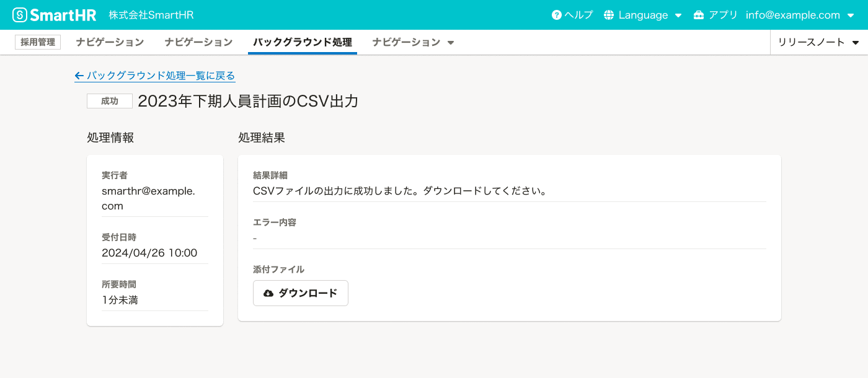Image resolution: width=868 pixels, height=378 pixels.
Task: Open バックグラウンド処理一覧に戻る link
Action: pos(161,76)
